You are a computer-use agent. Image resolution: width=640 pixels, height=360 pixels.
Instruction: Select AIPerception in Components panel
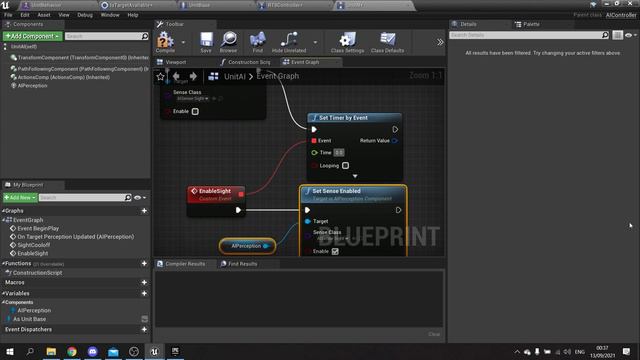tap(29, 86)
